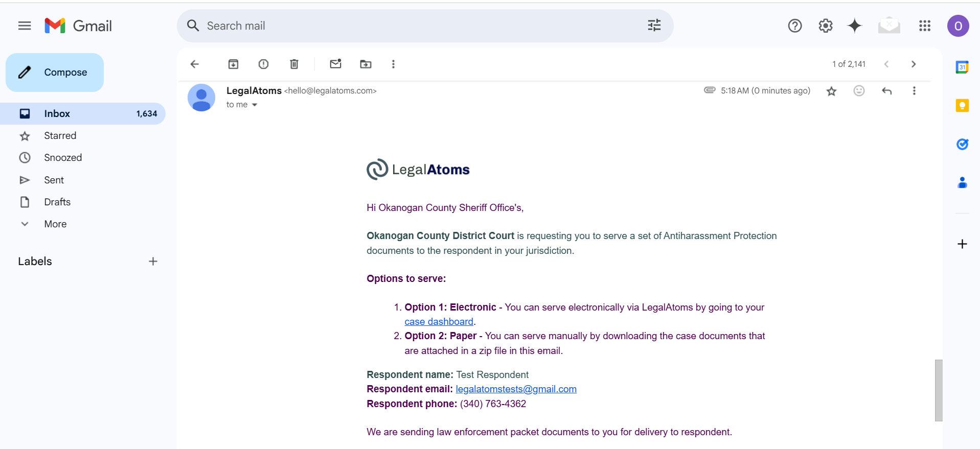Open Google Keep side panel

point(962,106)
